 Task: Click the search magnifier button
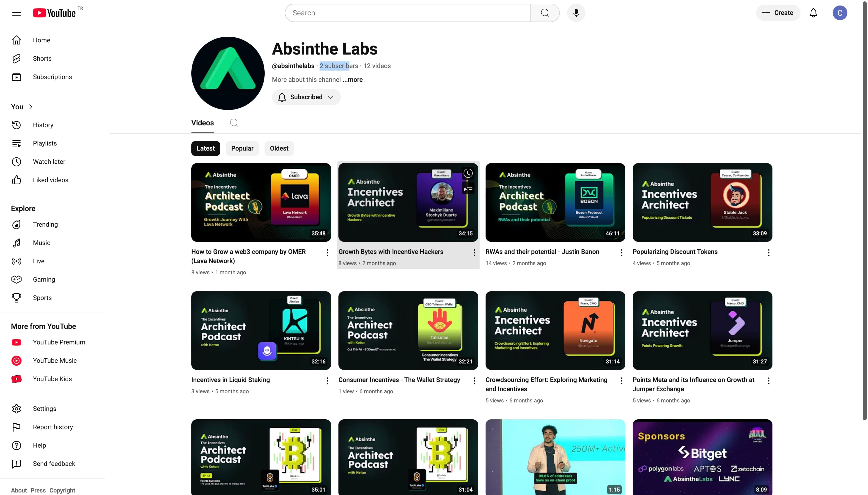tap(545, 13)
